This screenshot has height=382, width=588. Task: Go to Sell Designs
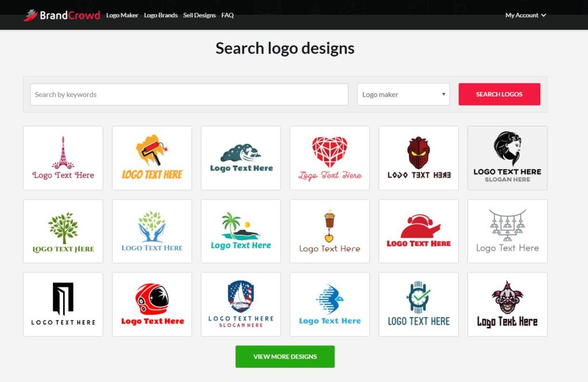(x=199, y=16)
